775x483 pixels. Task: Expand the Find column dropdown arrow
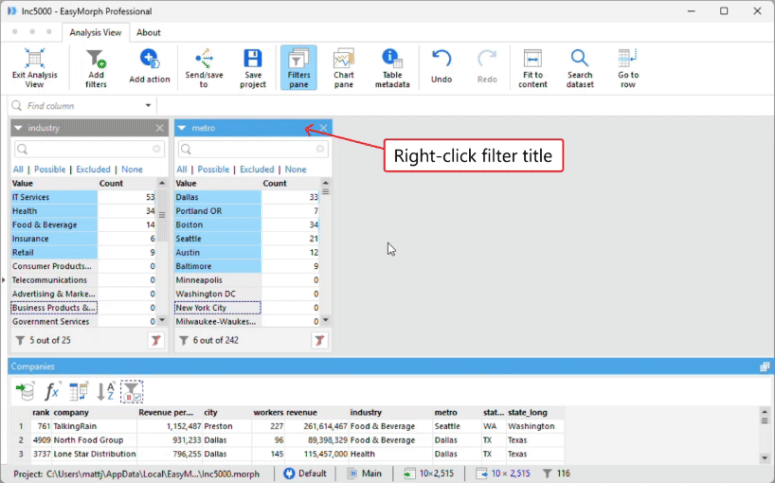coord(148,106)
